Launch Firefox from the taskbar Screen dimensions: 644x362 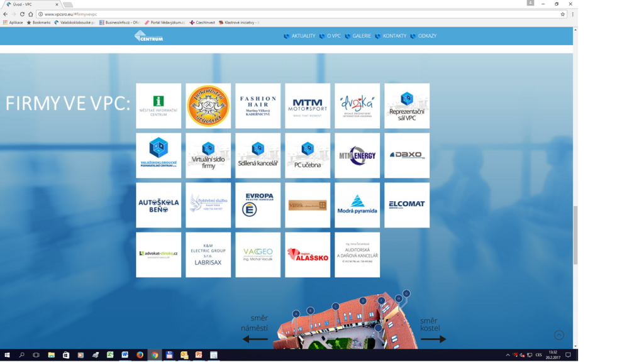(x=140, y=355)
